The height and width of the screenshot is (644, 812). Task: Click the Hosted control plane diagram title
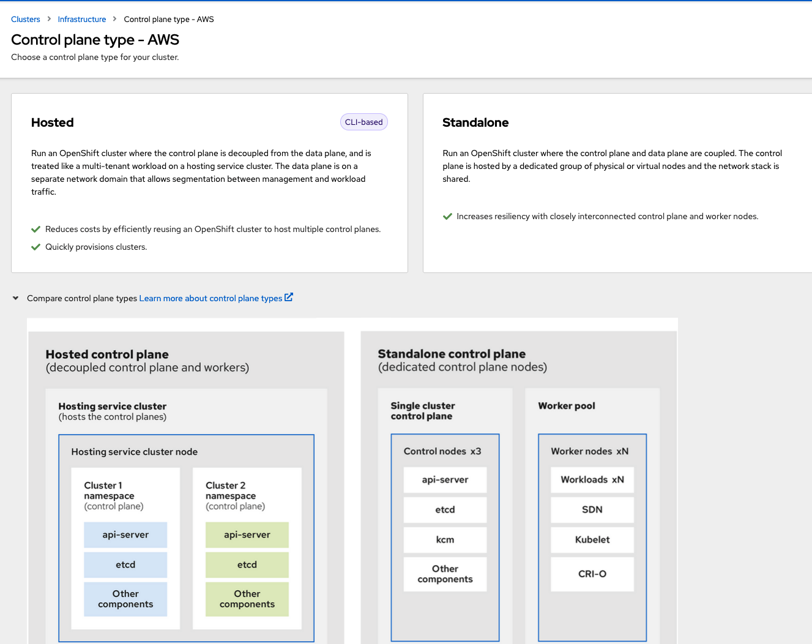point(107,354)
